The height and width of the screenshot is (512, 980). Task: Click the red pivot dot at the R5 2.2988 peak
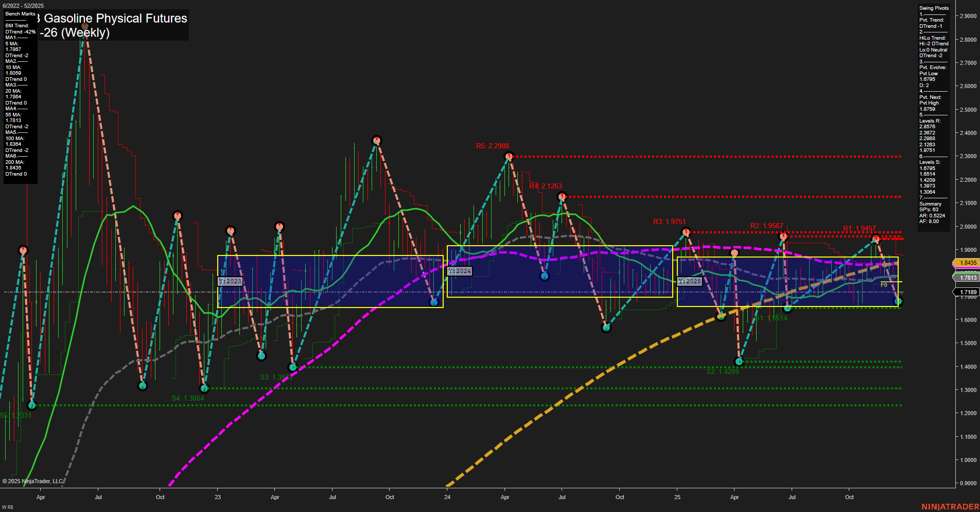point(509,157)
